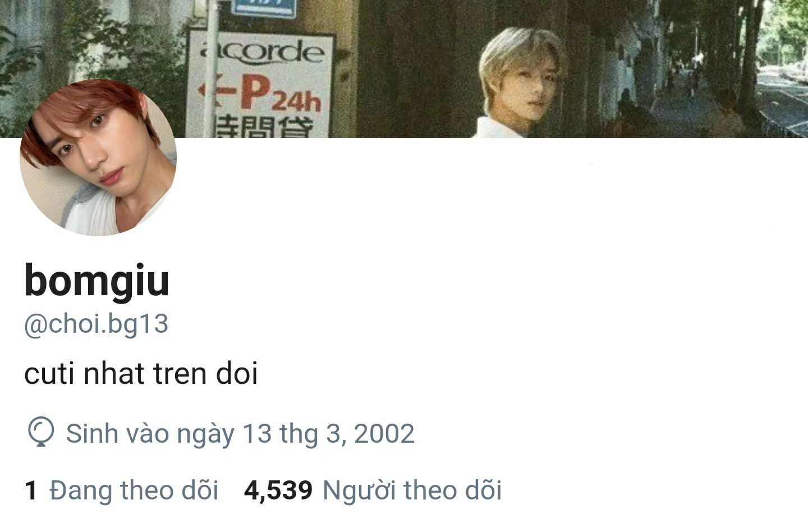Click the acorde logo on the banner sign
The image size is (808, 532).
point(261,52)
